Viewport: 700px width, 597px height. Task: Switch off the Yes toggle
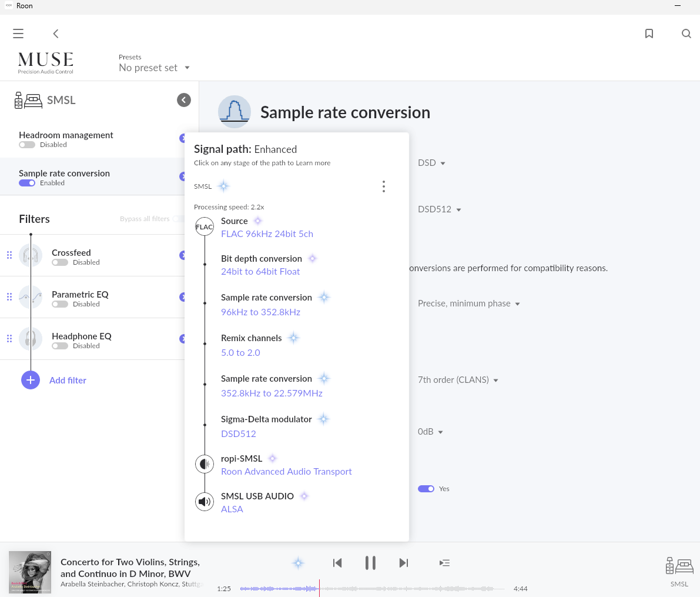(x=426, y=489)
